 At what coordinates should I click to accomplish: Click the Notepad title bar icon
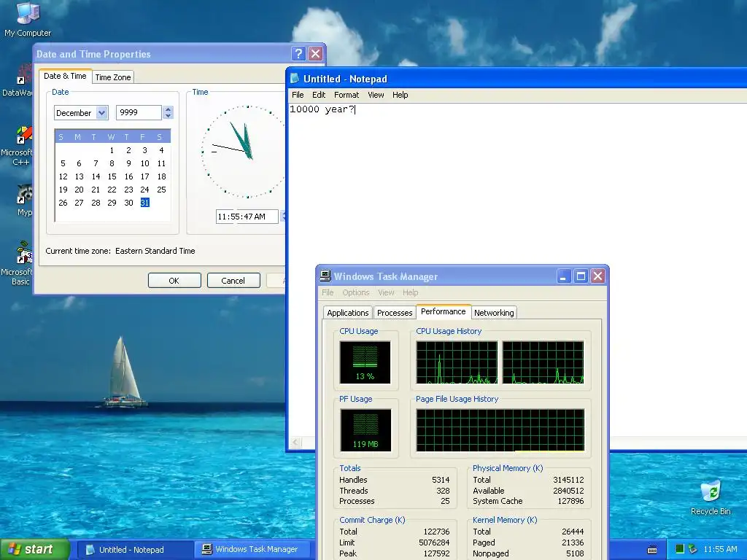295,79
